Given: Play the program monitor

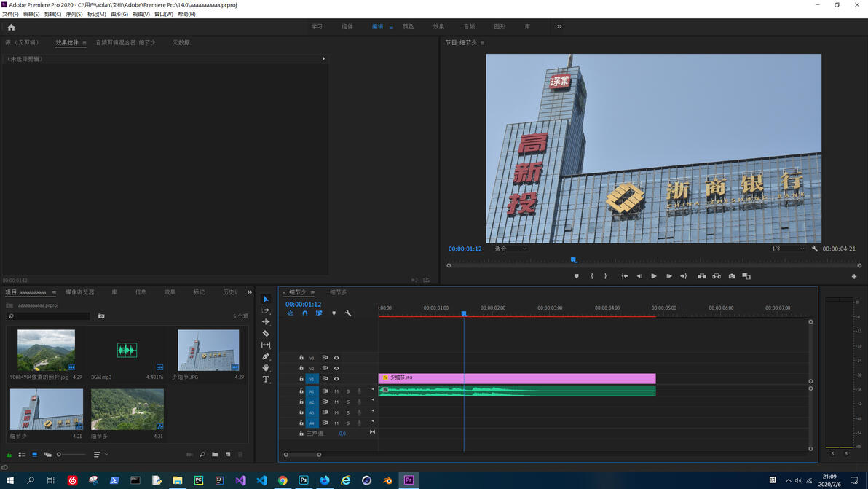Looking at the screenshot, I should tap(654, 275).
